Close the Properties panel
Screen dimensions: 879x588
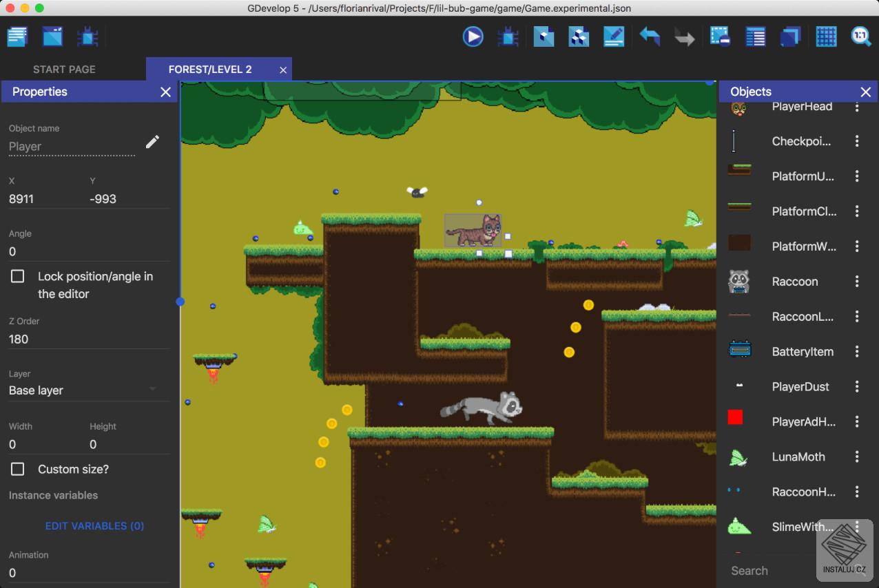pos(165,92)
